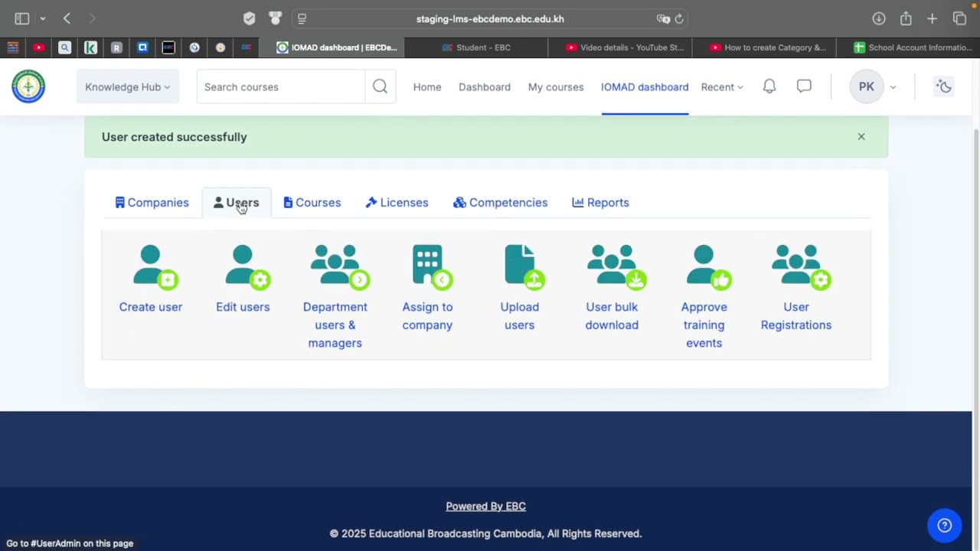Expand the Recent dropdown menu

(722, 86)
